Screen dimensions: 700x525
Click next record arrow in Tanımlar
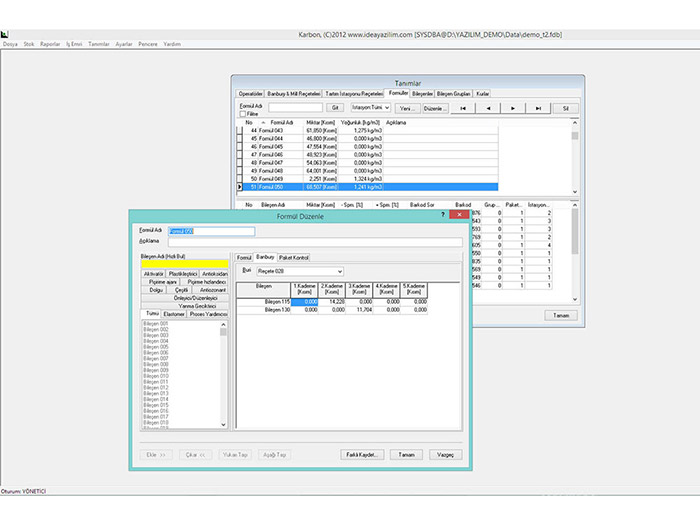coord(513,107)
